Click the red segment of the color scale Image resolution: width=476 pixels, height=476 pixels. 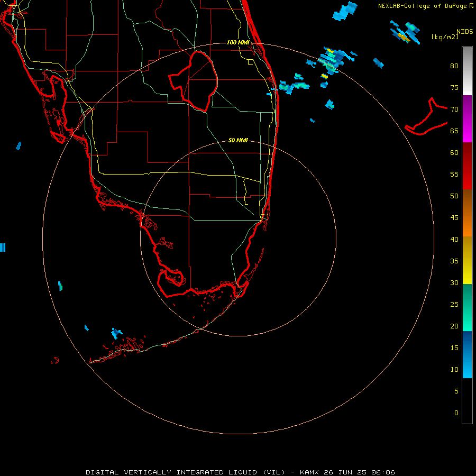pyautogui.click(x=467, y=166)
